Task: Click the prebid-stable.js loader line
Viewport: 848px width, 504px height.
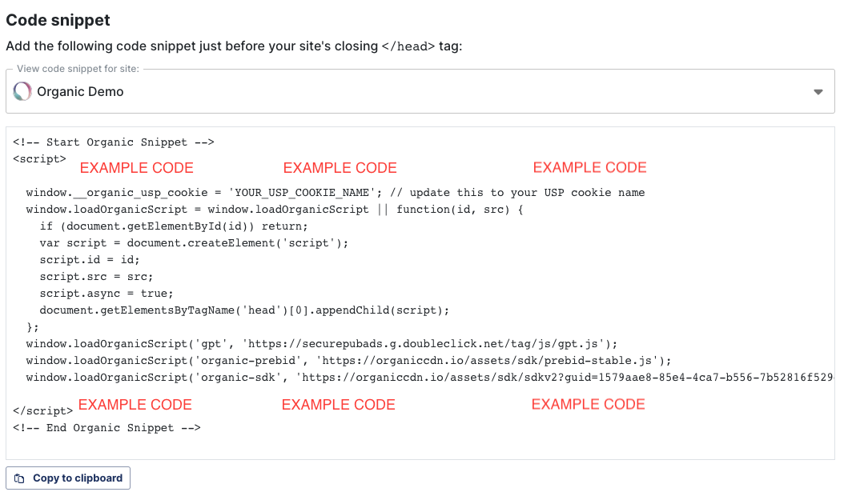Action: point(348,361)
